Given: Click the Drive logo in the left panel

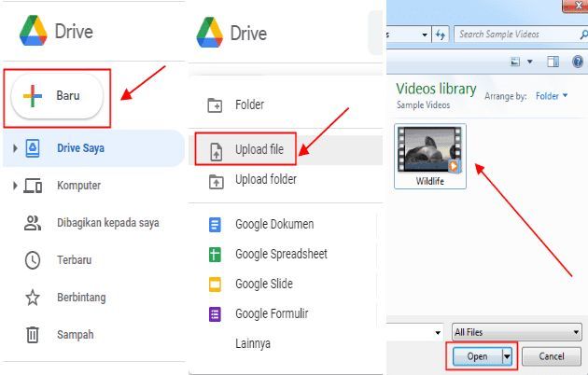Looking at the screenshot, I should click(34, 31).
